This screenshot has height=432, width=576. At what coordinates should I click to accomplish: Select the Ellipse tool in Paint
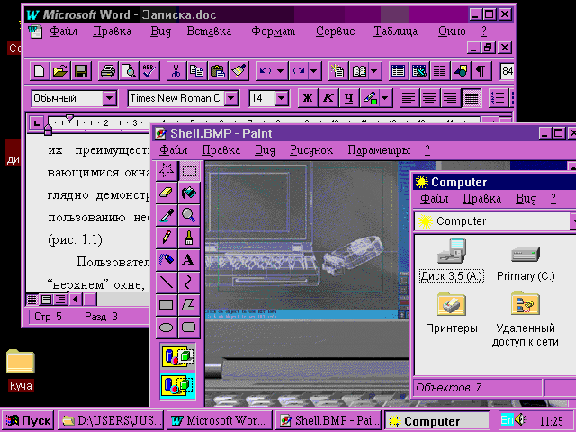tap(166, 327)
